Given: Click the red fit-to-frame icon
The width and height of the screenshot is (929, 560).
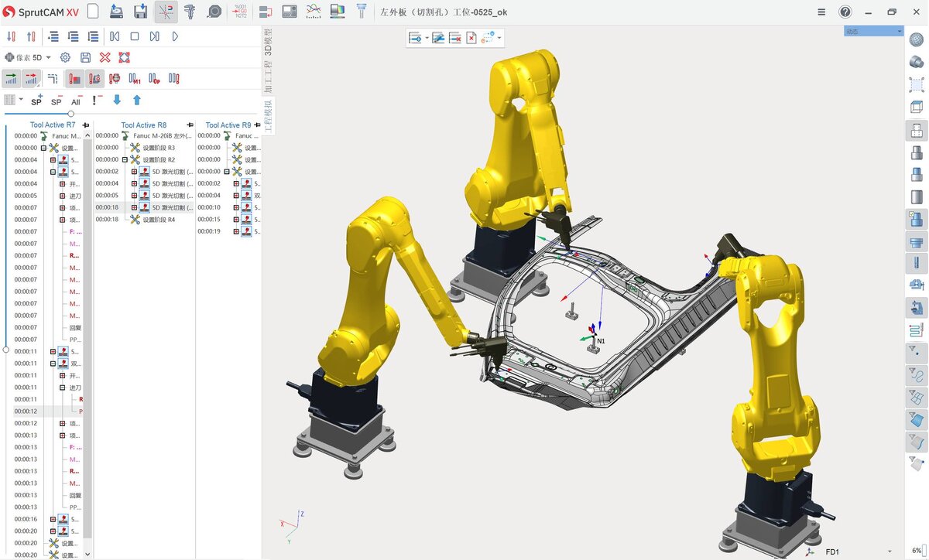Looking at the screenshot, I should (x=125, y=57).
